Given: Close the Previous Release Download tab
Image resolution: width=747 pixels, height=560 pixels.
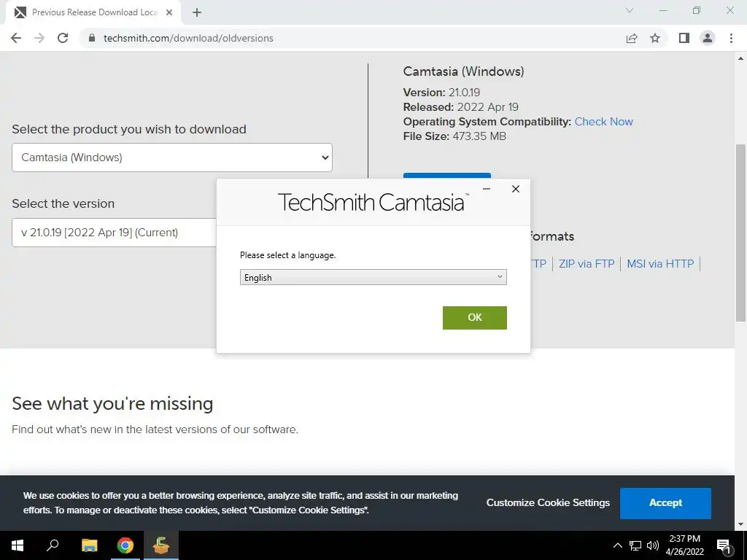Looking at the screenshot, I should coord(169,12).
